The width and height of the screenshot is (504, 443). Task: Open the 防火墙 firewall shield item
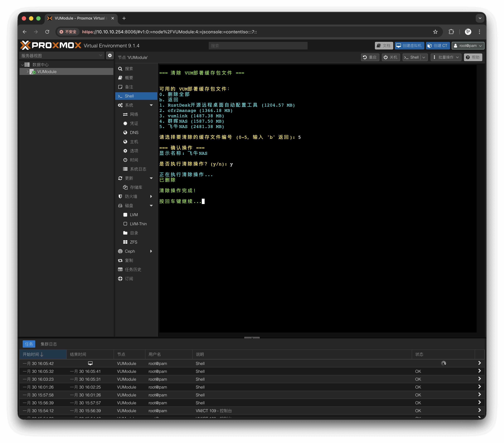(131, 196)
